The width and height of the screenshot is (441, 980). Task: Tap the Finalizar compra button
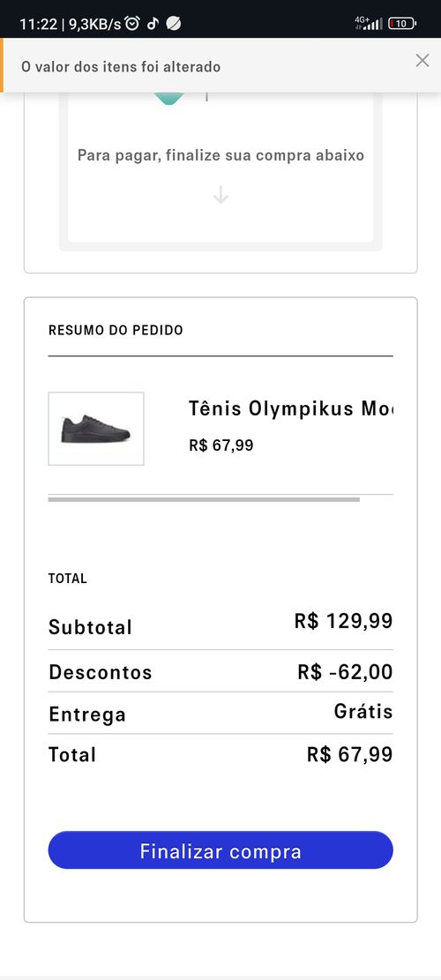pyautogui.click(x=220, y=850)
